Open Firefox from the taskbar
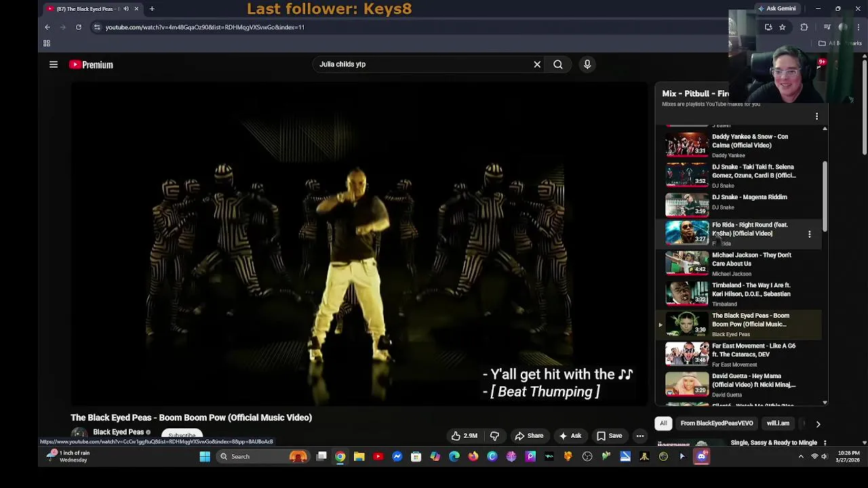The image size is (868, 488). pos(473,457)
